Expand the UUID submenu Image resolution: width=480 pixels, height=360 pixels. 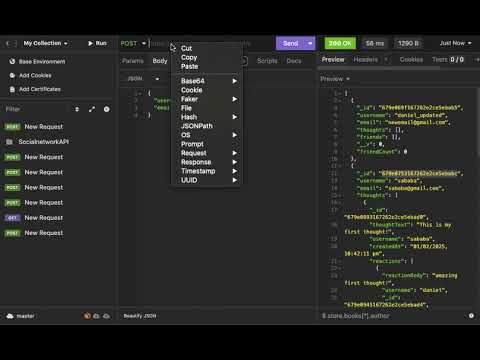point(207,180)
